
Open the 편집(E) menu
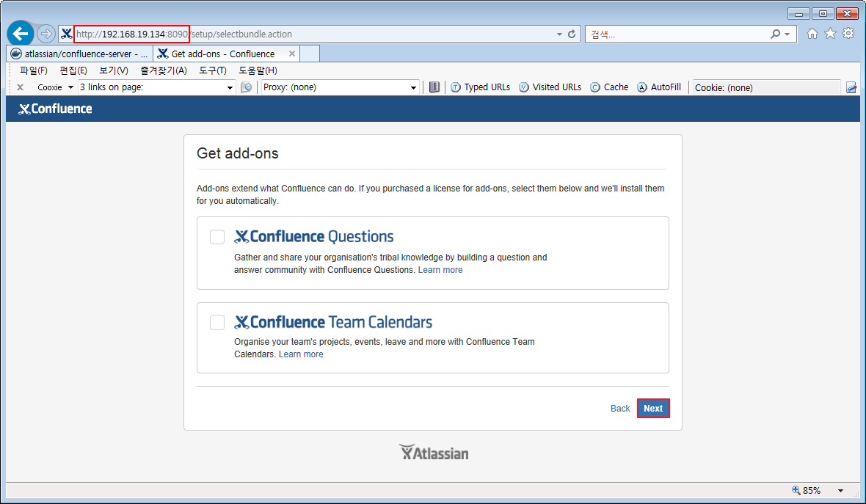(73, 70)
